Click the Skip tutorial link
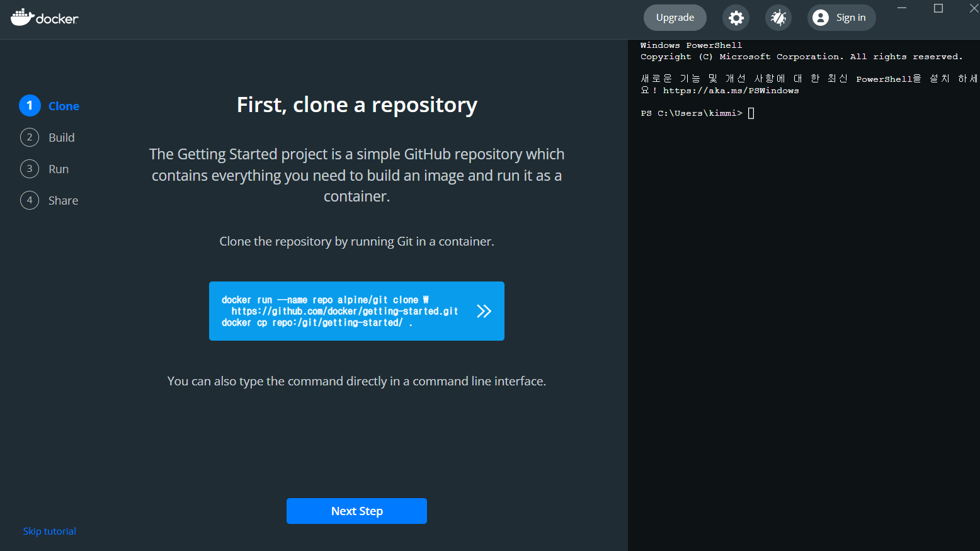The height and width of the screenshot is (551, 980). 50,531
